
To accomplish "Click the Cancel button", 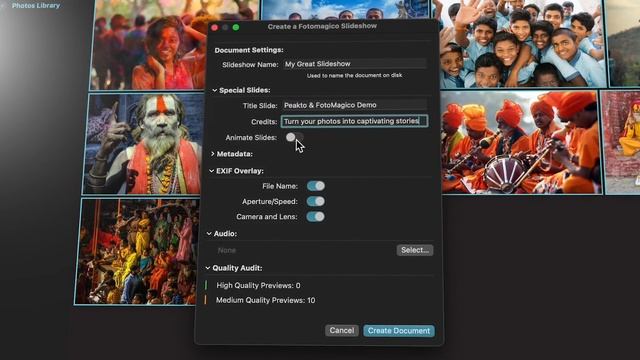I will pos(342,331).
